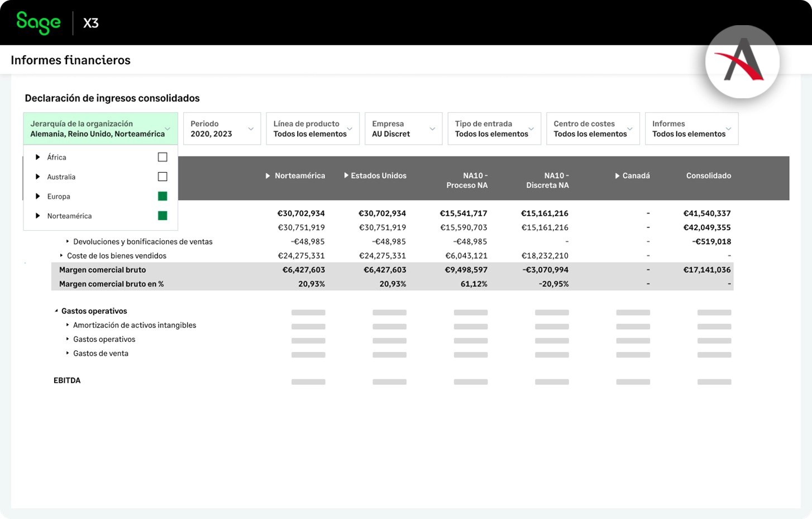812x519 pixels.
Task: Open the Periodo dropdown
Action: pyautogui.click(x=222, y=129)
